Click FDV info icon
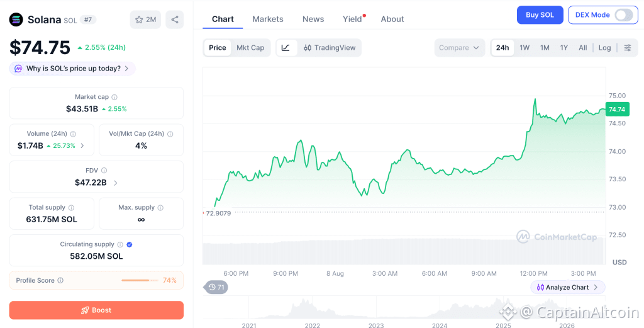The image size is (644, 328). pos(104,171)
